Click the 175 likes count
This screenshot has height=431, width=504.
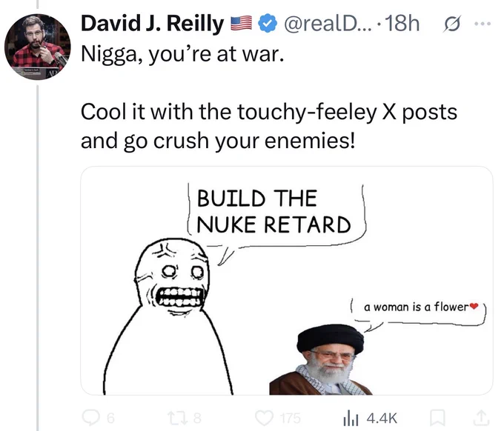tap(291, 418)
